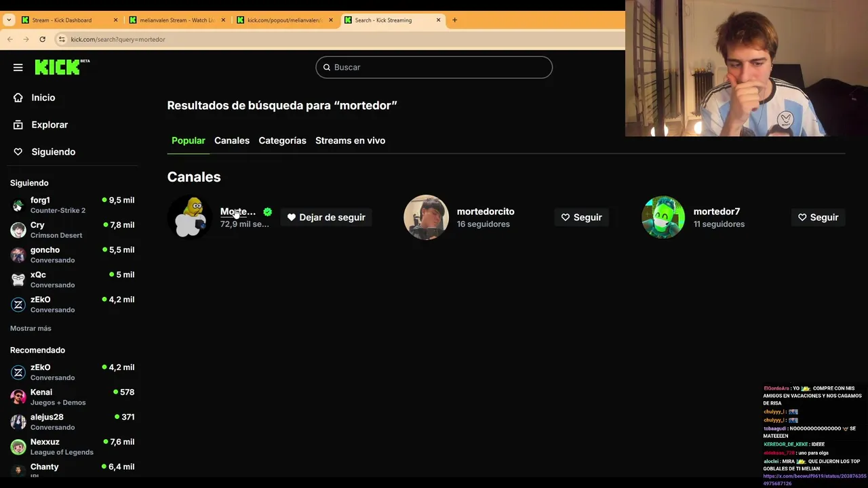The height and width of the screenshot is (488, 868).
Task: Expand the list with Mostrar más
Action: pos(31,328)
